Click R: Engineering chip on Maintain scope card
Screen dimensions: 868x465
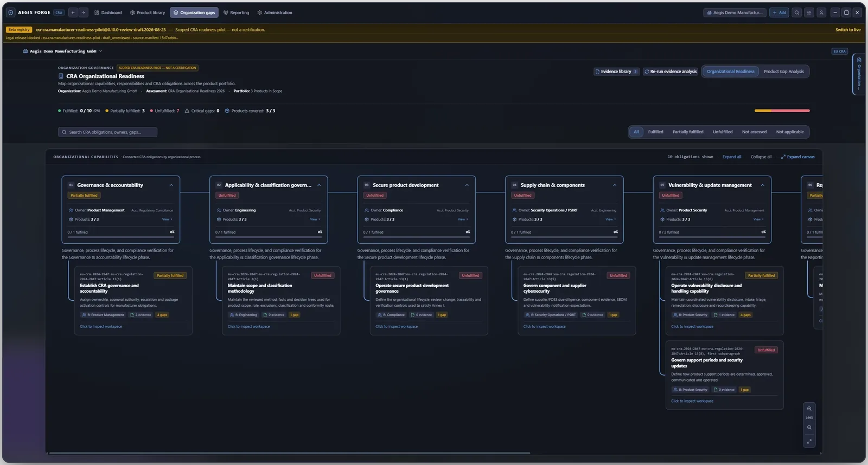click(x=244, y=315)
